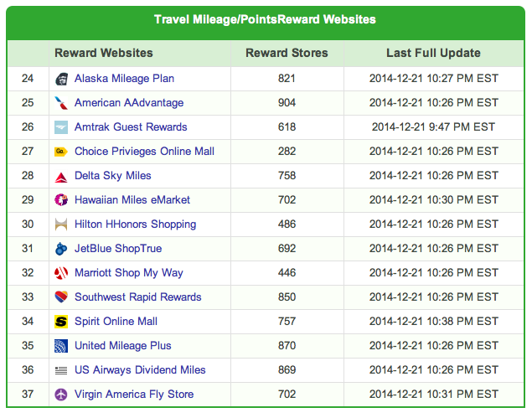Open the Spirit Online Mall link

116,322
